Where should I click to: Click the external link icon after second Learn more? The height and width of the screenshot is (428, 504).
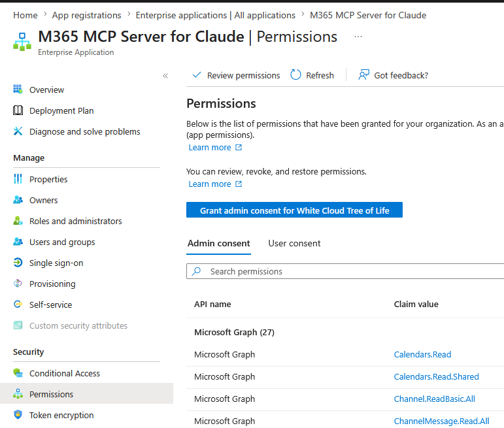[238, 184]
